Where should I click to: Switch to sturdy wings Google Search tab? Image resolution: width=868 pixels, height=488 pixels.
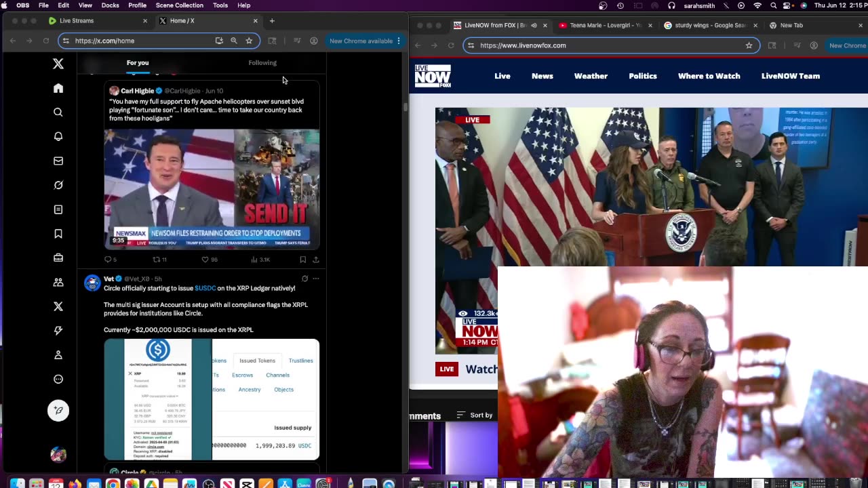[709, 25]
